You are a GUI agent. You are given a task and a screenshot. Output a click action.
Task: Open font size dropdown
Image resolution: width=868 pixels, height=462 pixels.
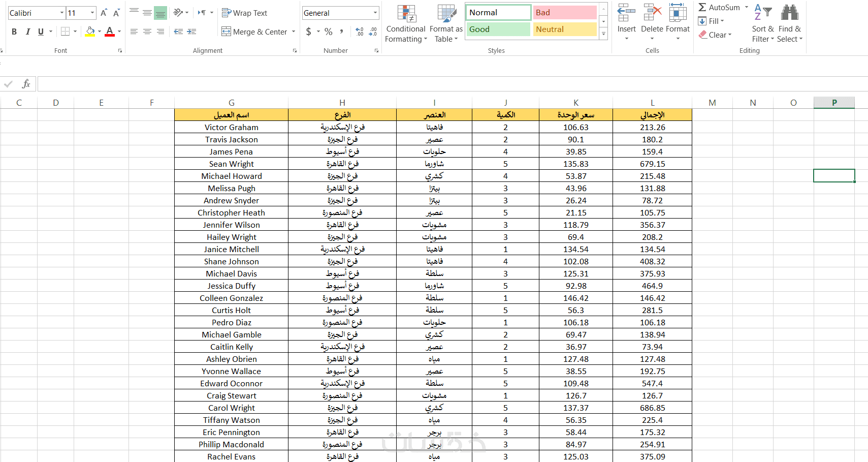(92, 13)
